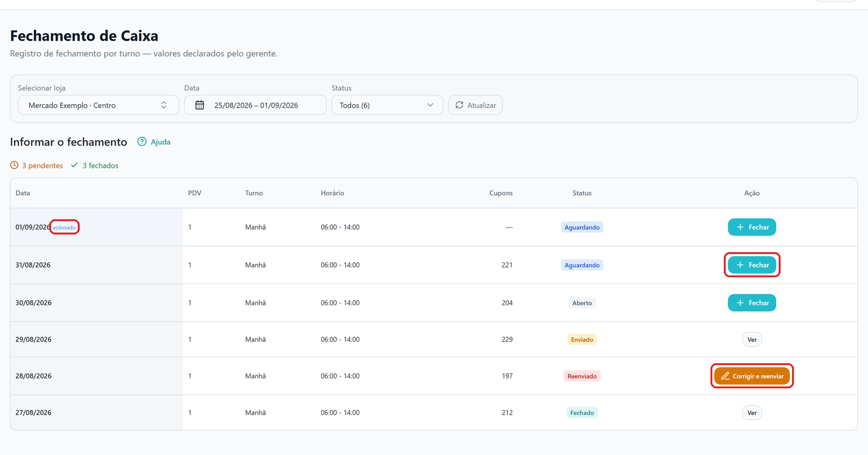Click the refresh icon on Atualizar

[459, 105]
